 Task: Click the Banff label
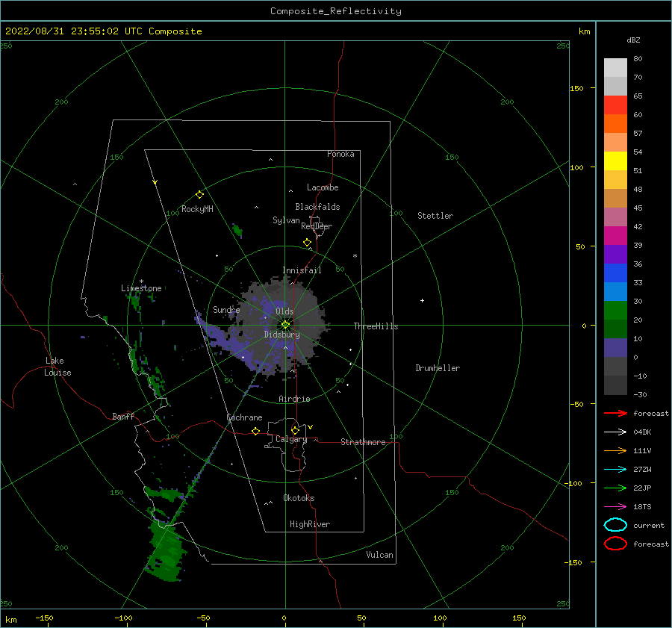point(123,416)
